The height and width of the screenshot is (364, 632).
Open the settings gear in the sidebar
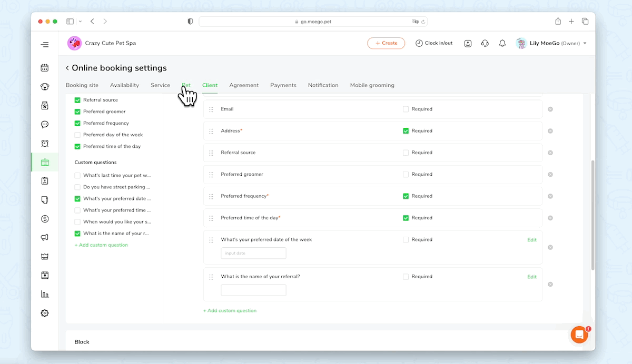45,314
